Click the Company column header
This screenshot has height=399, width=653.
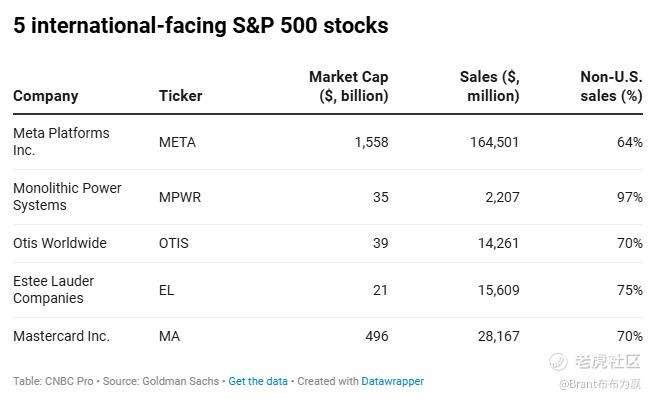coord(46,96)
